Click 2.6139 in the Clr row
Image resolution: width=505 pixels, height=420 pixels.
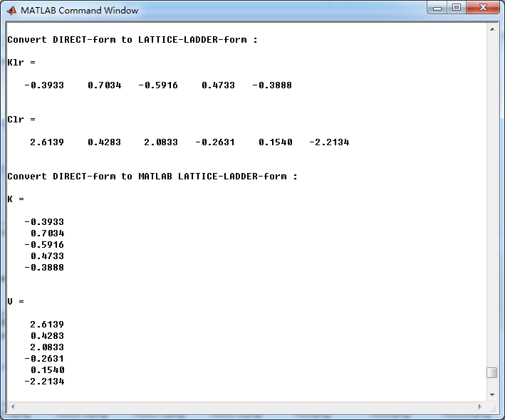(47, 142)
